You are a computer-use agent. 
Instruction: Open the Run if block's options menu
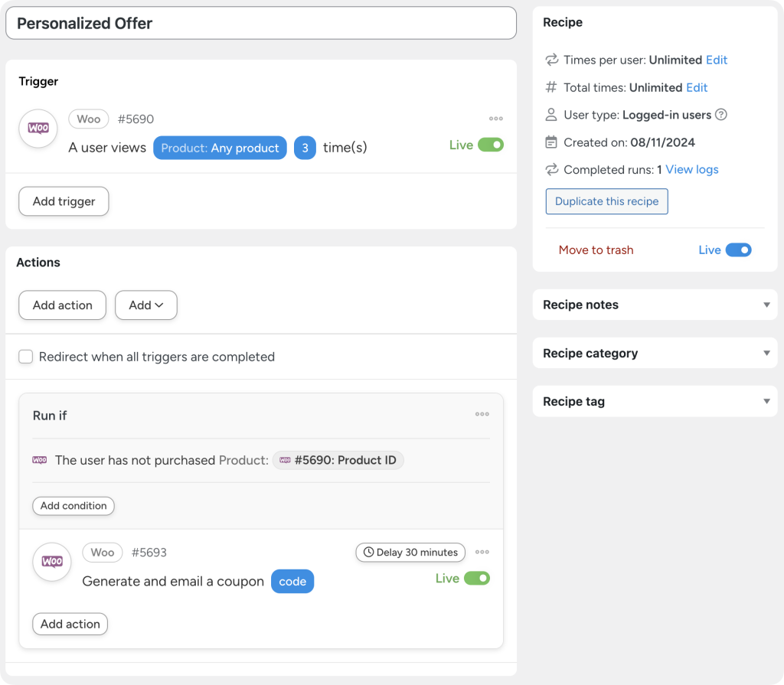(x=482, y=414)
